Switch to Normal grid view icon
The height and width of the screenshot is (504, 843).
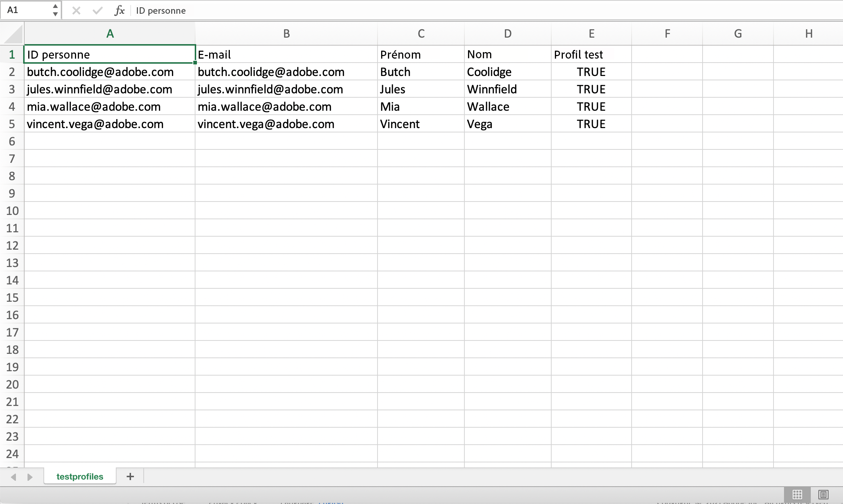[797, 494]
